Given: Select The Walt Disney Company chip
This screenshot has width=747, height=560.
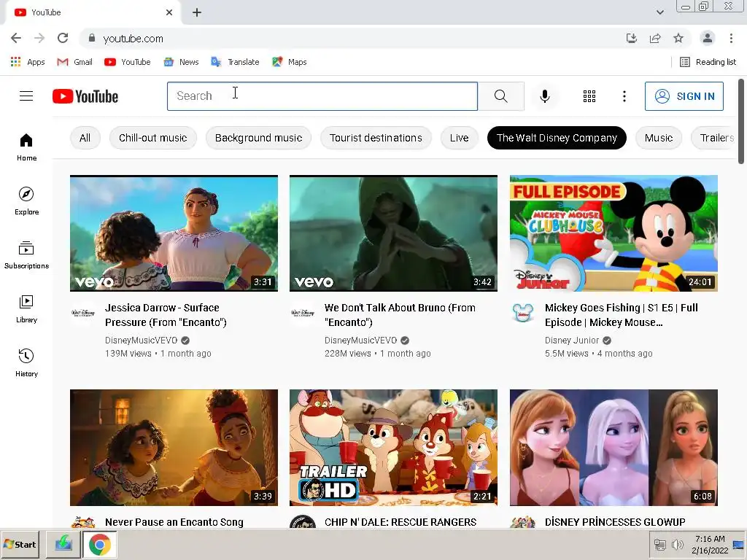Looking at the screenshot, I should point(557,138).
